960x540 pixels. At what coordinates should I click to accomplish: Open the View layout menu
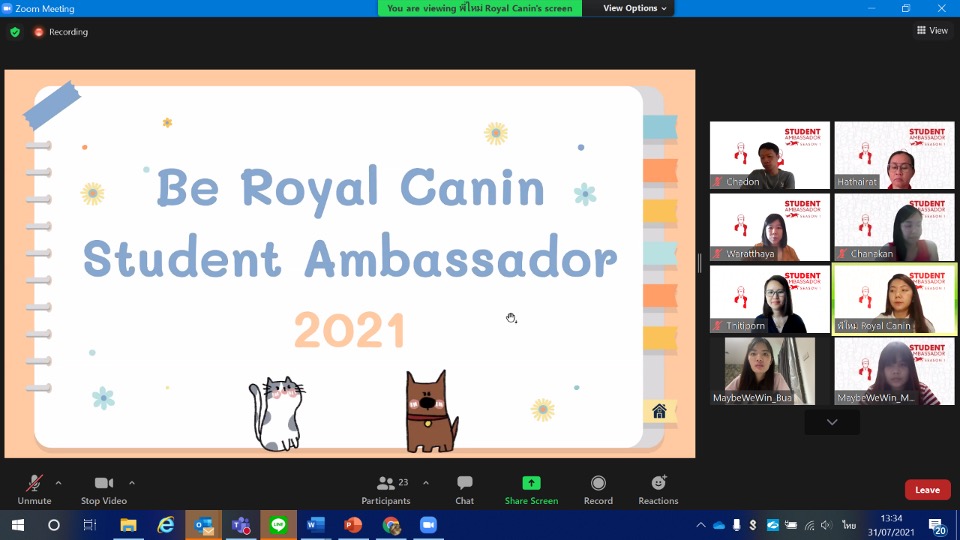coord(932,31)
